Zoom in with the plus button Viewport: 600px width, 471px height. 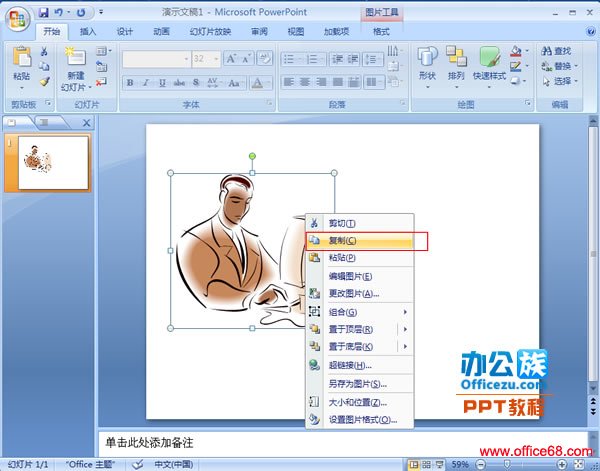tap(561, 465)
